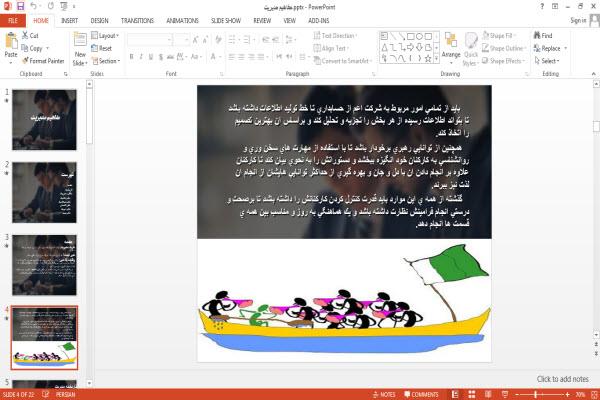This screenshot has height=400, width=600.
Task: Open COMMENTS pane from status bar
Action: [422, 394]
